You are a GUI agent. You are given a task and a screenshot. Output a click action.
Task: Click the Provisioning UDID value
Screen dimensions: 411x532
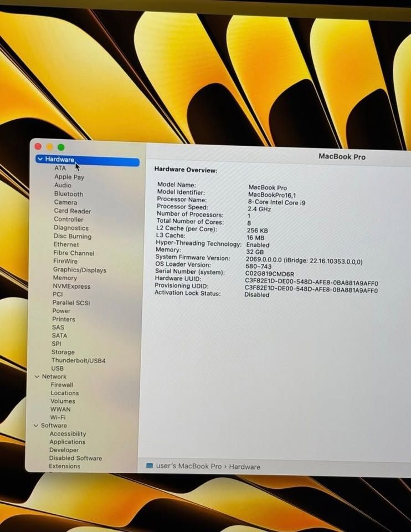[x=311, y=289]
